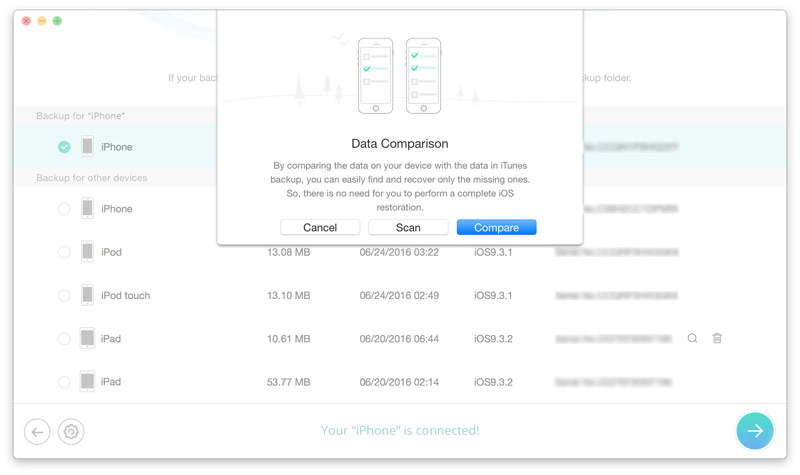
Task: Select the iPod touch backup radio button
Action: click(x=64, y=295)
